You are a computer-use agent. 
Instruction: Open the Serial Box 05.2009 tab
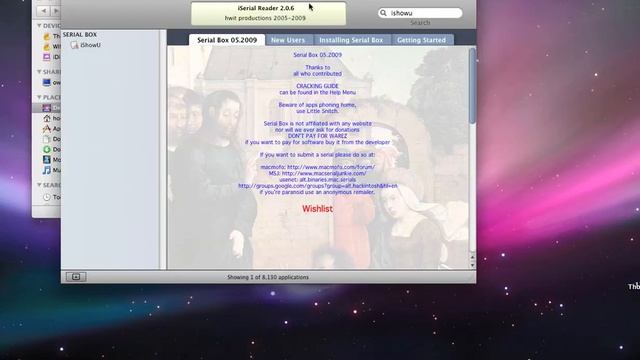[227, 40]
